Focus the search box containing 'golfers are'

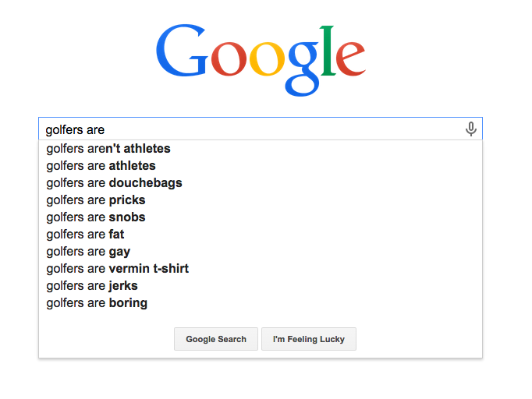pyautogui.click(x=261, y=129)
